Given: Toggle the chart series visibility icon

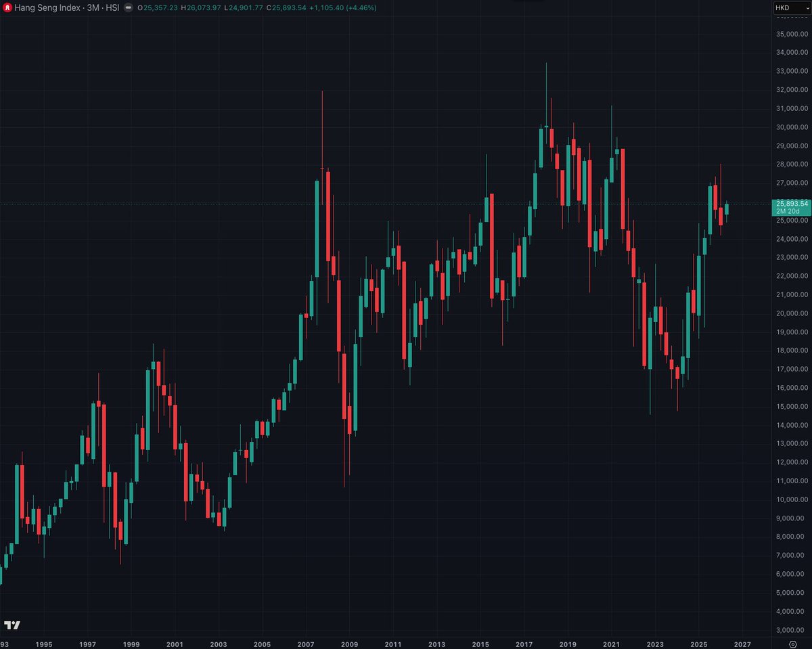Looking at the screenshot, I should [x=127, y=8].
